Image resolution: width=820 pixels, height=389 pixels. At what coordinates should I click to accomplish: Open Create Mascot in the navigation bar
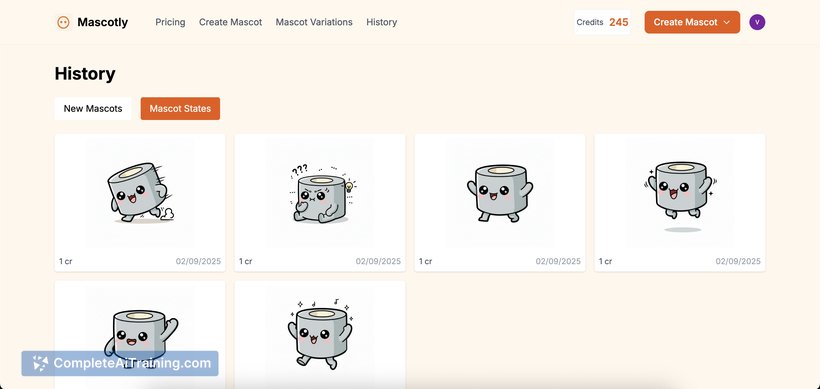(231, 22)
